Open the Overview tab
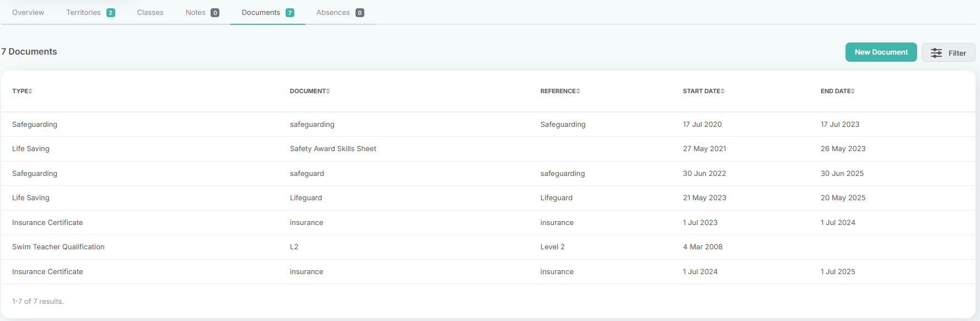980x321 pixels. pos(28,12)
